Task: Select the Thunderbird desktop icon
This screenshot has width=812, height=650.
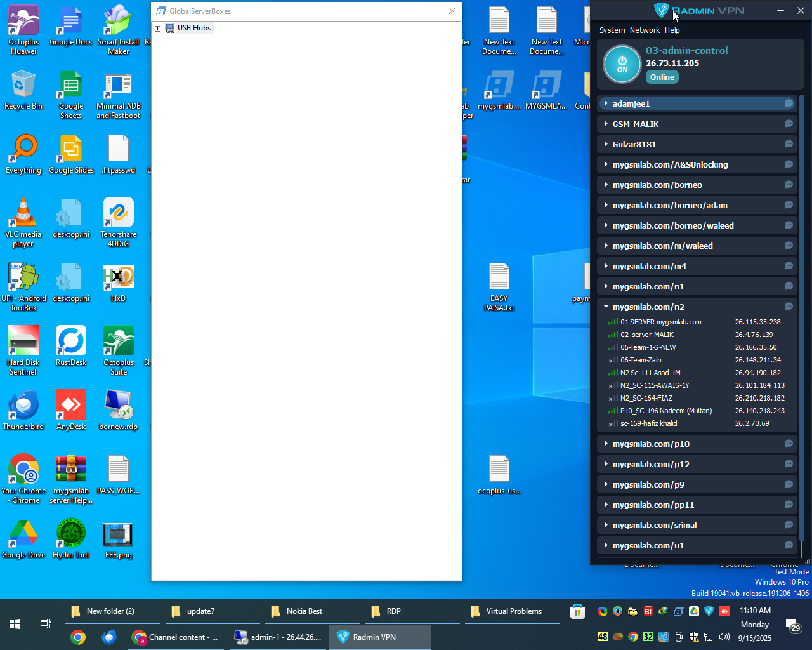Action: coord(23,411)
